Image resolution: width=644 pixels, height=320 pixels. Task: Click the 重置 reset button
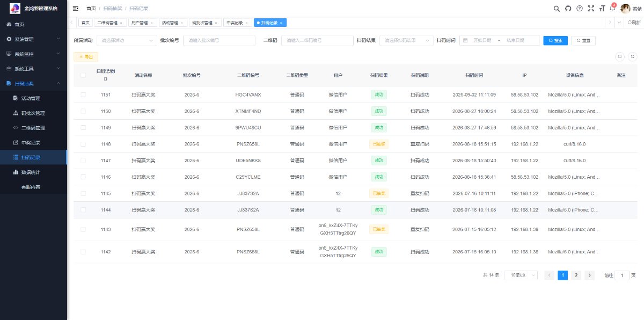click(x=583, y=40)
